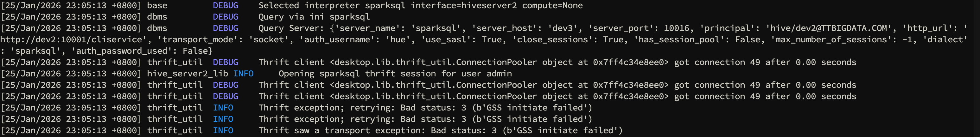Click the 'auth_password_used' key
Screen dimensions: 980x137
(x=122, y=51)
